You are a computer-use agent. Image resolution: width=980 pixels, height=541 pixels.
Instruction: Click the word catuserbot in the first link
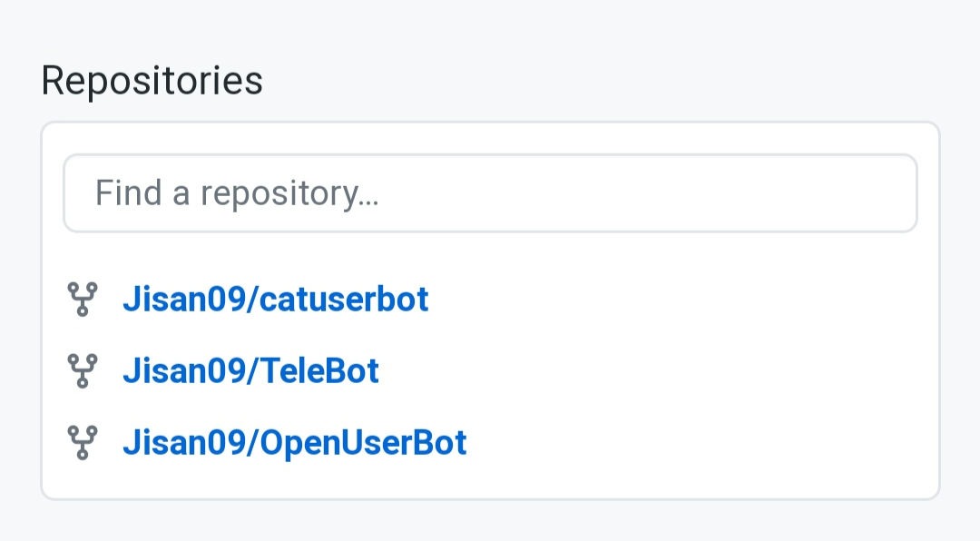[345, 299]
